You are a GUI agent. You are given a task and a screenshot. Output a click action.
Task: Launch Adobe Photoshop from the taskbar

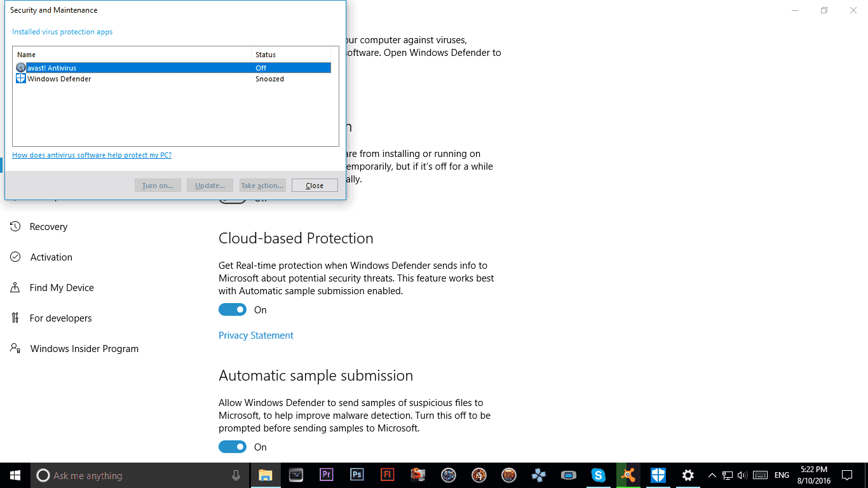tap(357, 475)
